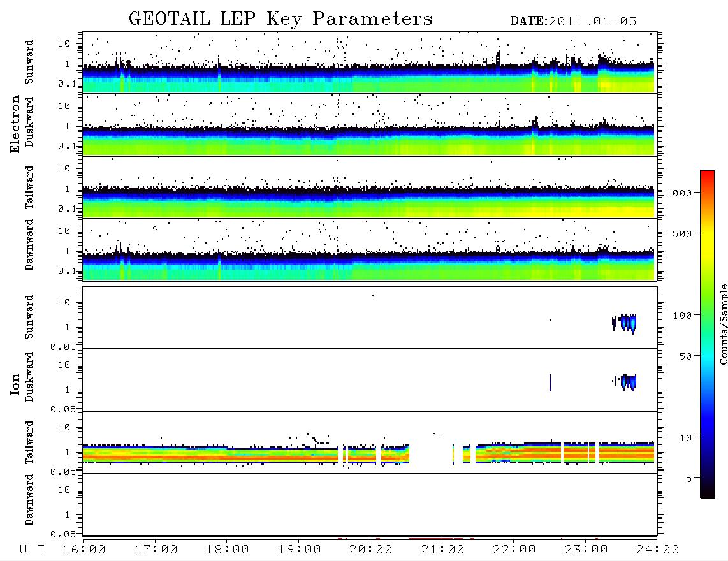Click the "10" tick of Electron Tailward axis

[x=64, y=168]
